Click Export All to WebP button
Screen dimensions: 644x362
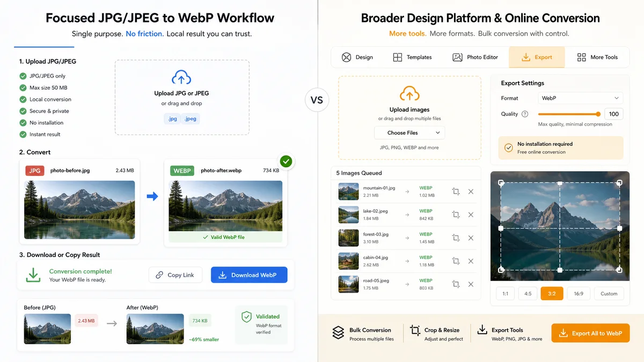click(x=590, y=333)
